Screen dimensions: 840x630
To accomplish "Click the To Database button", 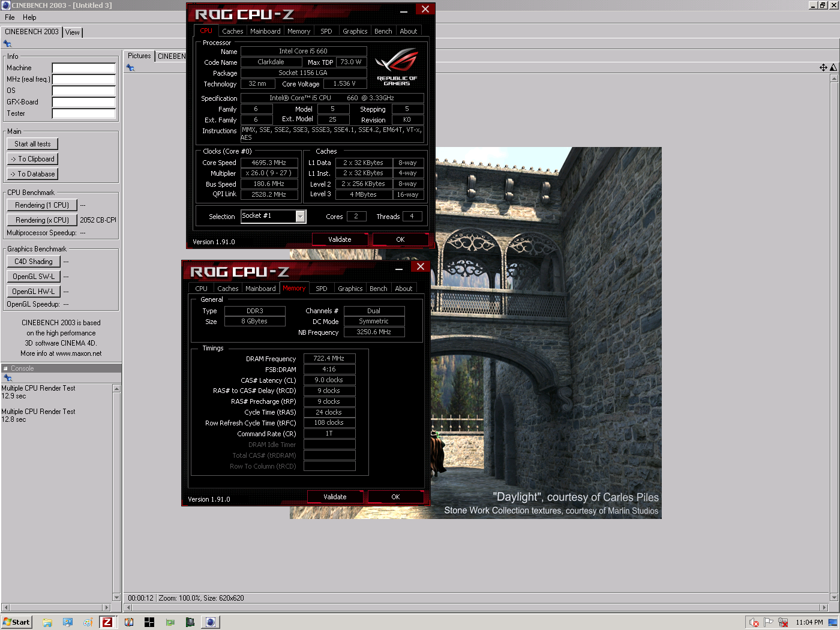I will coord(32,174).
